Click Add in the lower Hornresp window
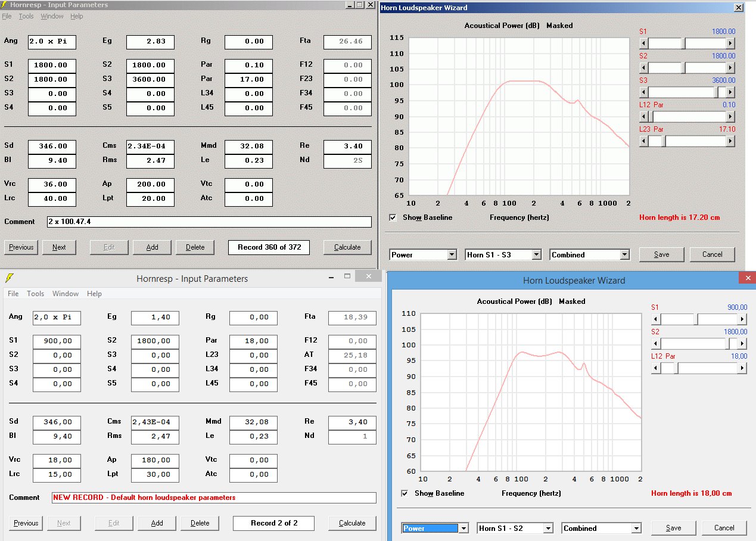Screen dimensions: 756x541 tap(157, 523)
